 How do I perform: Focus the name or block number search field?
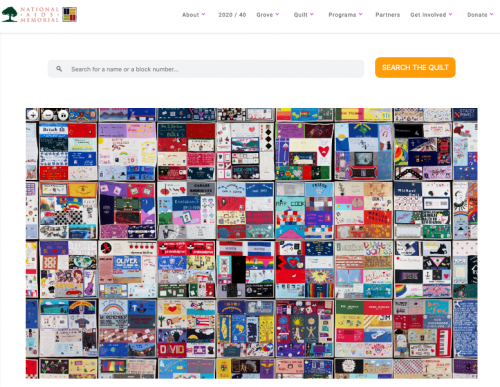[x=206, y=69]
